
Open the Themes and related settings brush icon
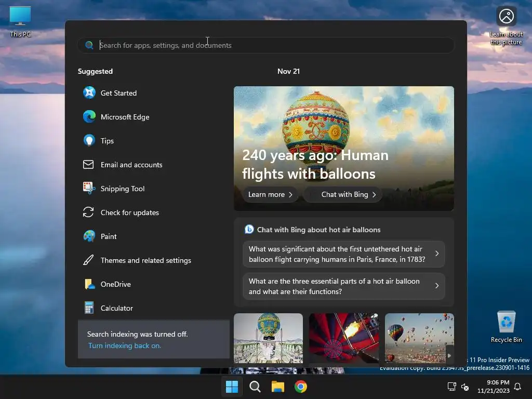[x=88, y=260]
